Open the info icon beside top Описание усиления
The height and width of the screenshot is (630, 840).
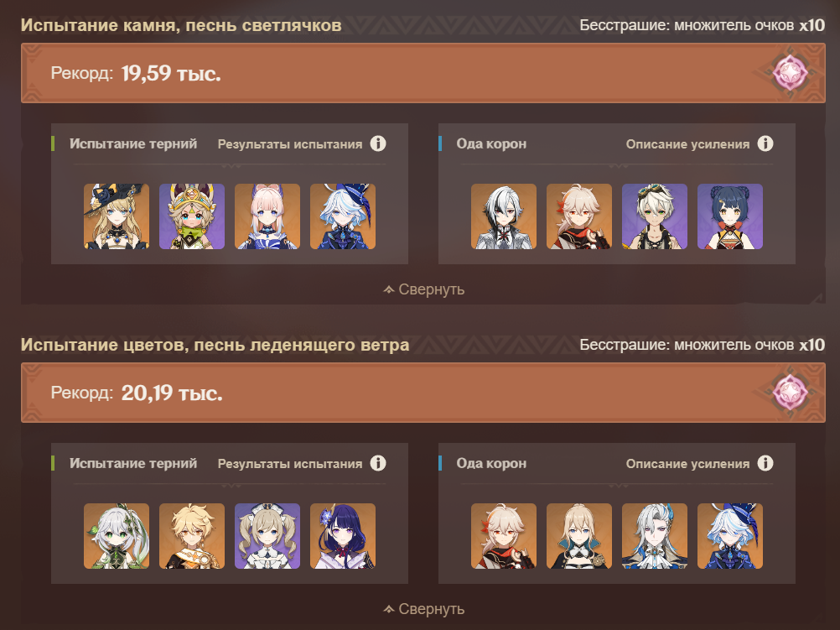[x=765, y=143]
